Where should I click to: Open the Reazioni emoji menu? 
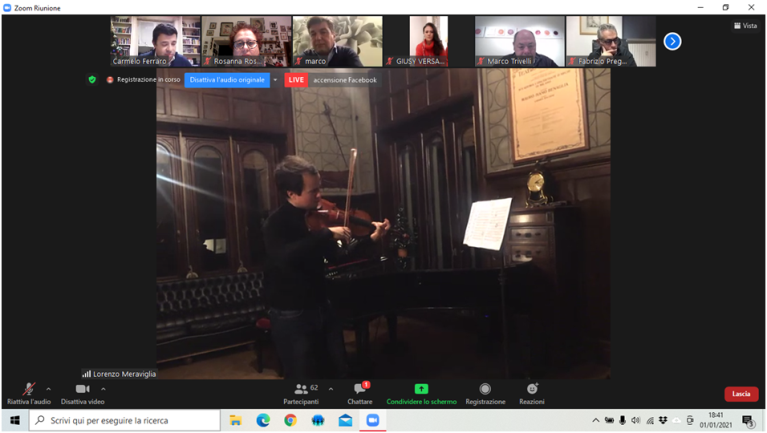tap(531, 389)
